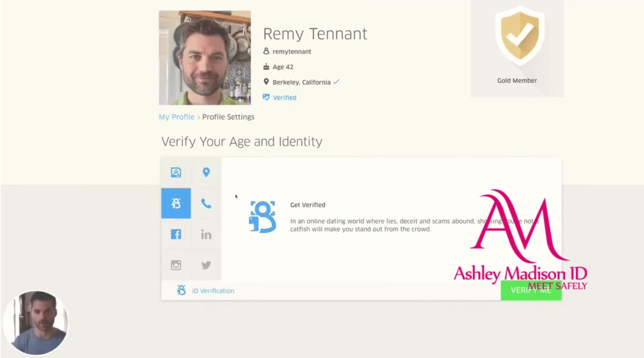This screenshot has height=358, width=644.
Task: Choose the LinkedIn verification icon
Action: pyautogui.click(x=206, y=234)
